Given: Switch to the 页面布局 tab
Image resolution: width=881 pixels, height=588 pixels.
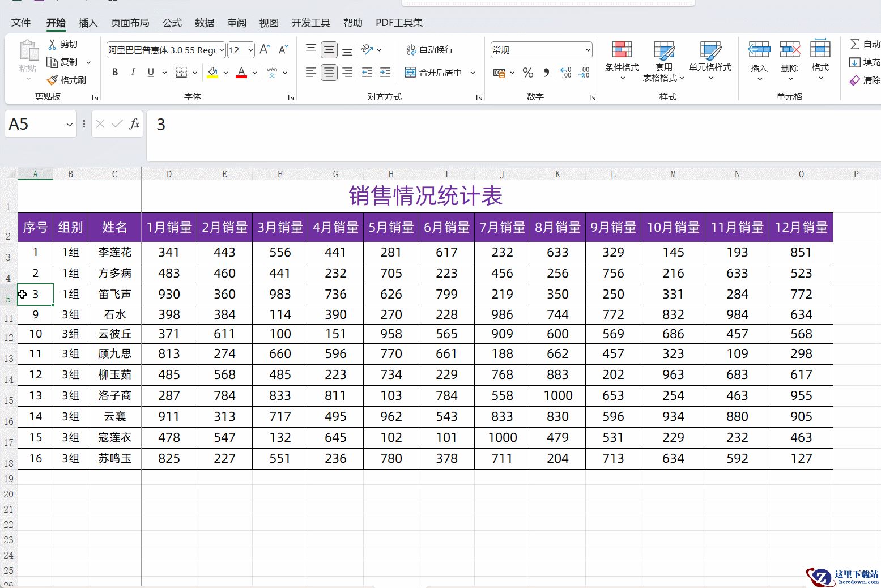Looking at the screenshot, I should (130, 23).
